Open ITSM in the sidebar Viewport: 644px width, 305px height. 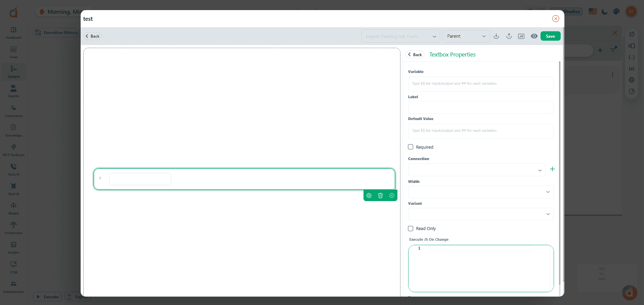click(x=13, y=267)
